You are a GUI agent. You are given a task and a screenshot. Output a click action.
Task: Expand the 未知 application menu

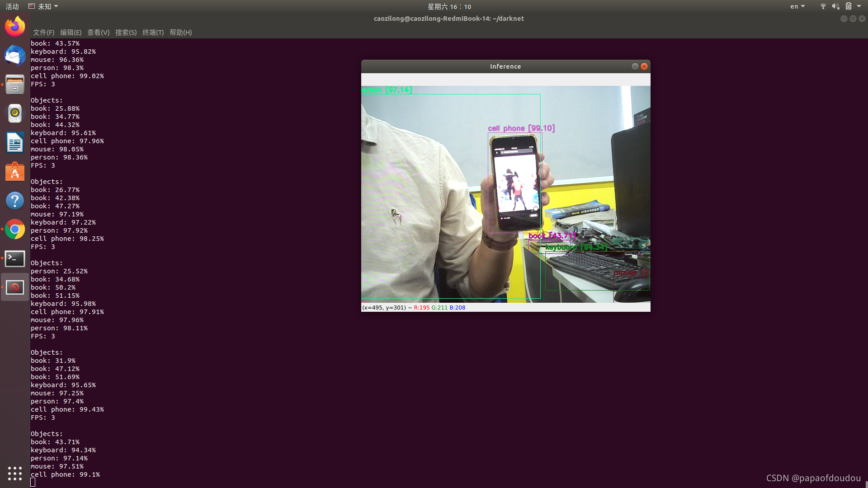[43, 6]
